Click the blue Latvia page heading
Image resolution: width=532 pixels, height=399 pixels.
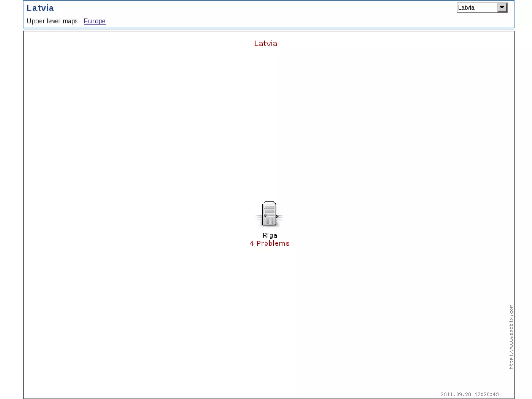[40, 8]
